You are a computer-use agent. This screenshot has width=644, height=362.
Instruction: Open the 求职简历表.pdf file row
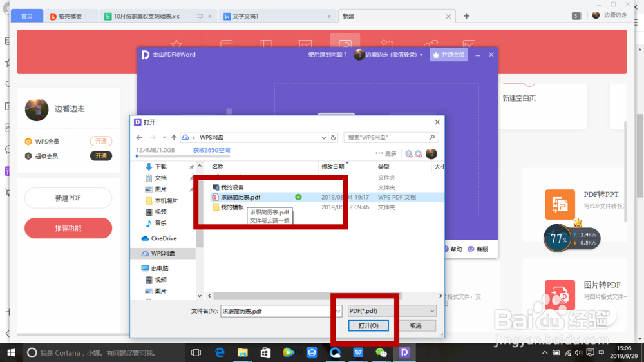tap(327, 197)
